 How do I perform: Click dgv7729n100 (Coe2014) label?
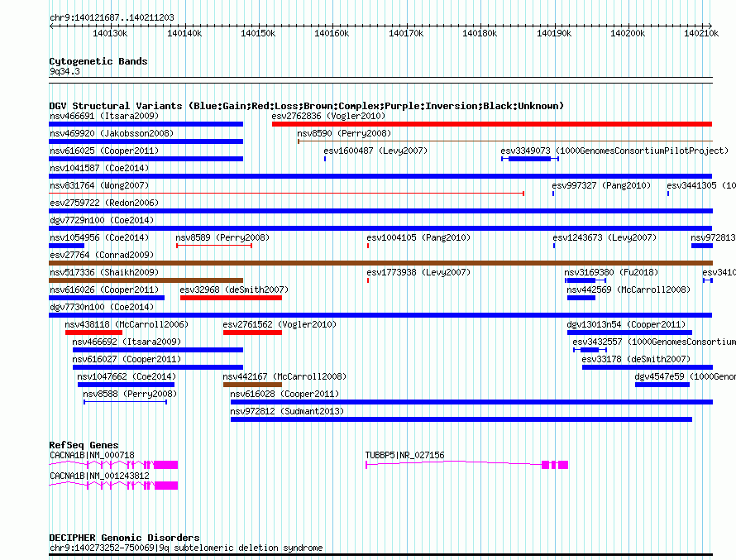[102, 220]
